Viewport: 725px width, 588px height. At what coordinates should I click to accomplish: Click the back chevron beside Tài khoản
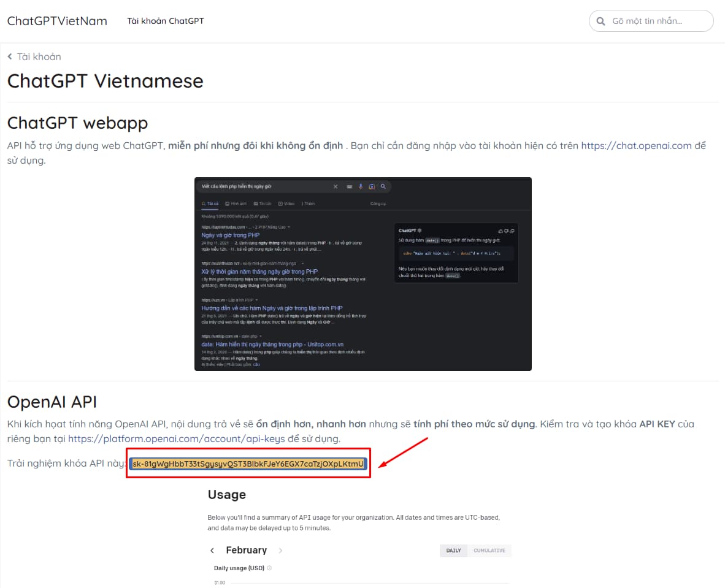coord(10,56)
